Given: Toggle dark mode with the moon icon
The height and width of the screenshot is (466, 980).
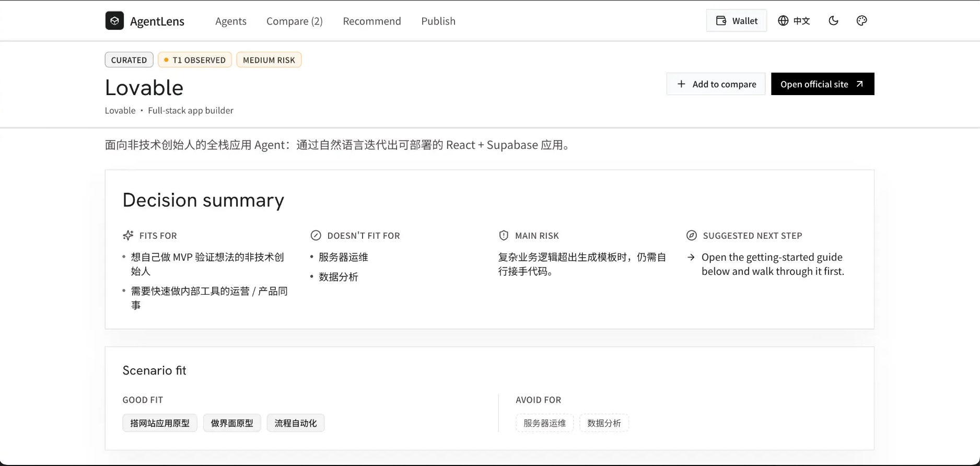Looking at the screenshot, I should click(x=834, y=21).
